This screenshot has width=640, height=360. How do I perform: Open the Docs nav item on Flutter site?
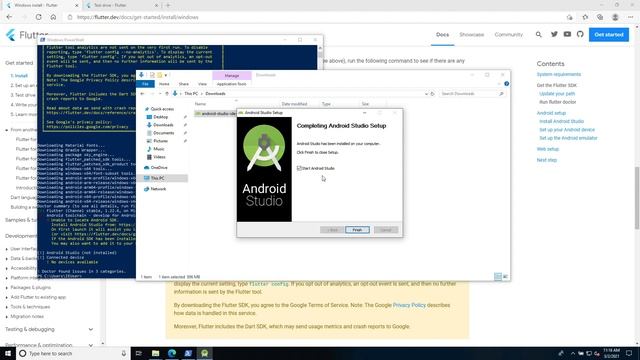pyautogui.click(x=442, y=35)
